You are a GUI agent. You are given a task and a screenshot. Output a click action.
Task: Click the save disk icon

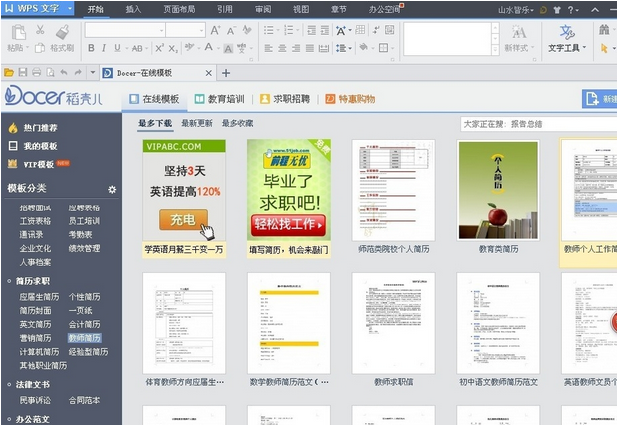23,73
